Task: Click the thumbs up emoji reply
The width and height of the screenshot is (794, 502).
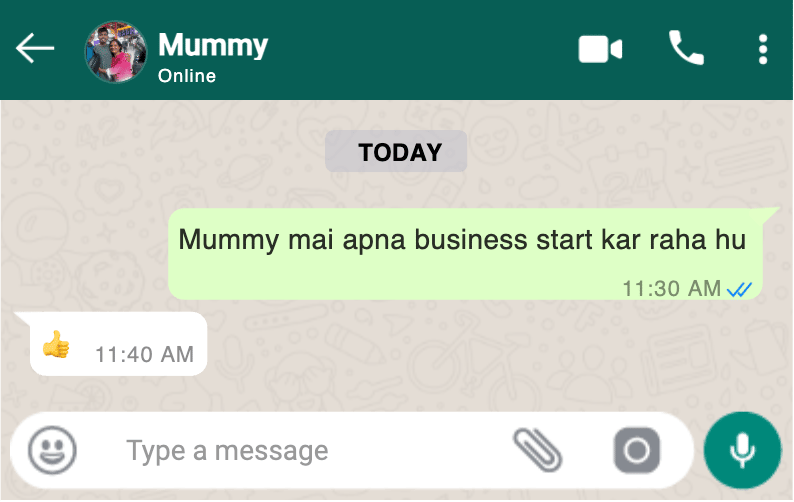Action: (x=56, y=344)
